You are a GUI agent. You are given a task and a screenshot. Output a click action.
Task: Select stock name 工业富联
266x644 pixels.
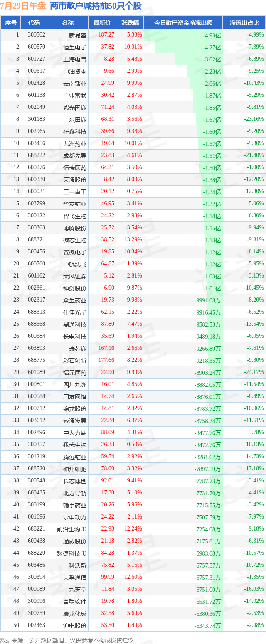click(75, 95)
